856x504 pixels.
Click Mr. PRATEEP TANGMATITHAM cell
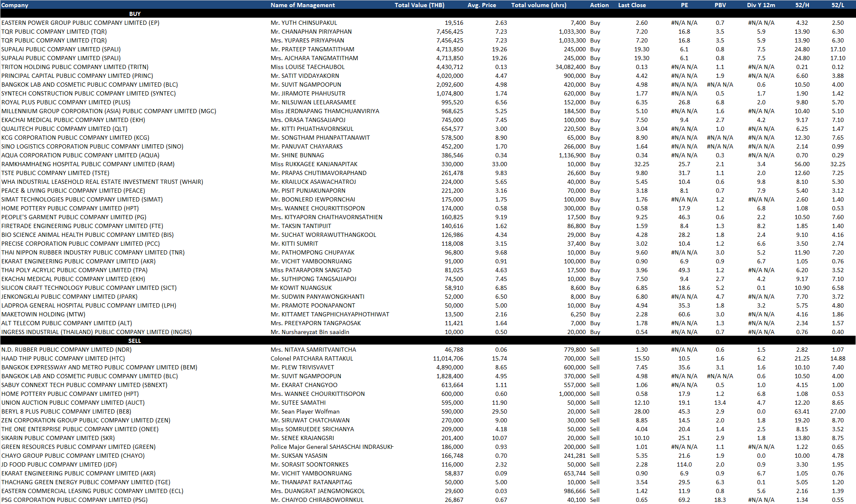[x=312, y=49]
